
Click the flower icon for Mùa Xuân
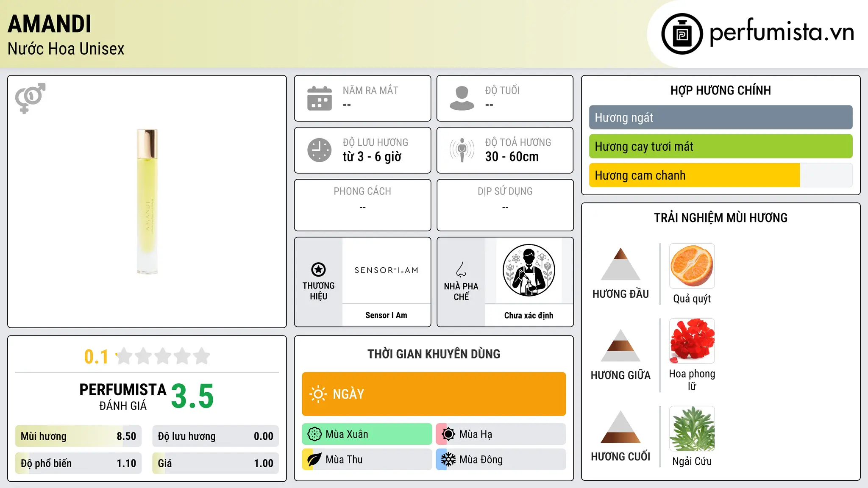[314, 434]
